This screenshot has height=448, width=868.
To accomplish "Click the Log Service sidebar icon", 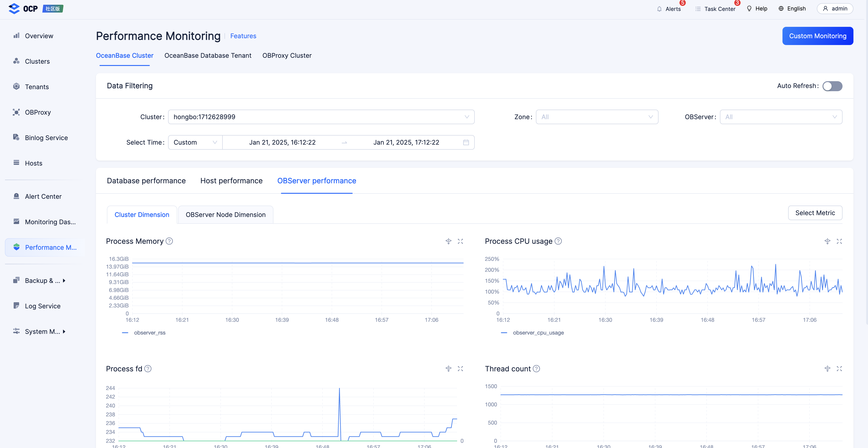I will tap(16, 306).
